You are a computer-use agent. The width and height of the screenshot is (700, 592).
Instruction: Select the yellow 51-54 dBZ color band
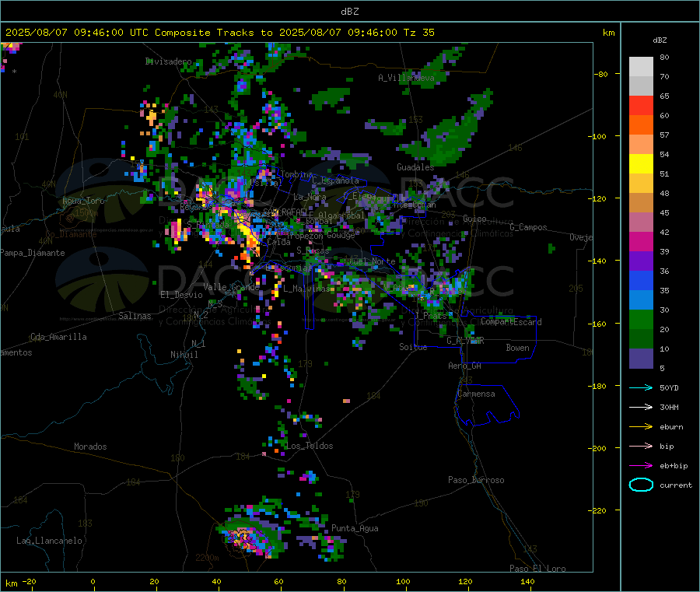tap(641, 164)
